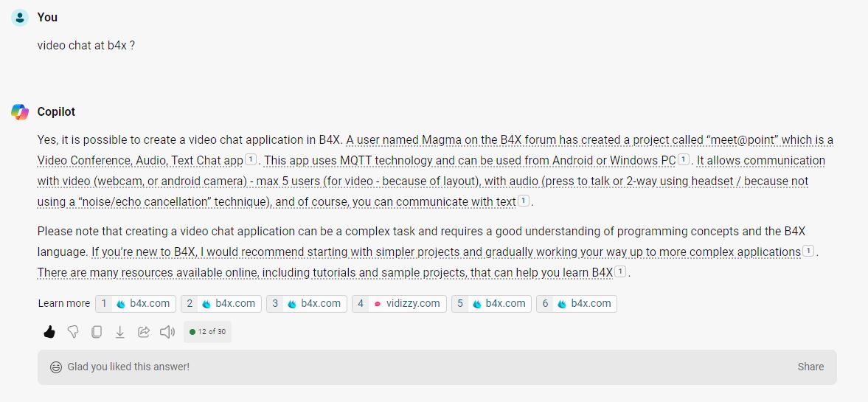Click the thumbs down dislike icon

point(73,332)
